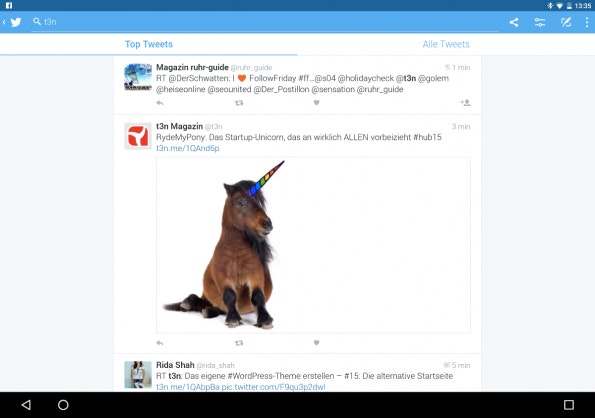Image resolution: width=595 pixels, height=418 pixels.
Task: Tap the Wi-Fi status bar icon
Action: click(559, 6)
